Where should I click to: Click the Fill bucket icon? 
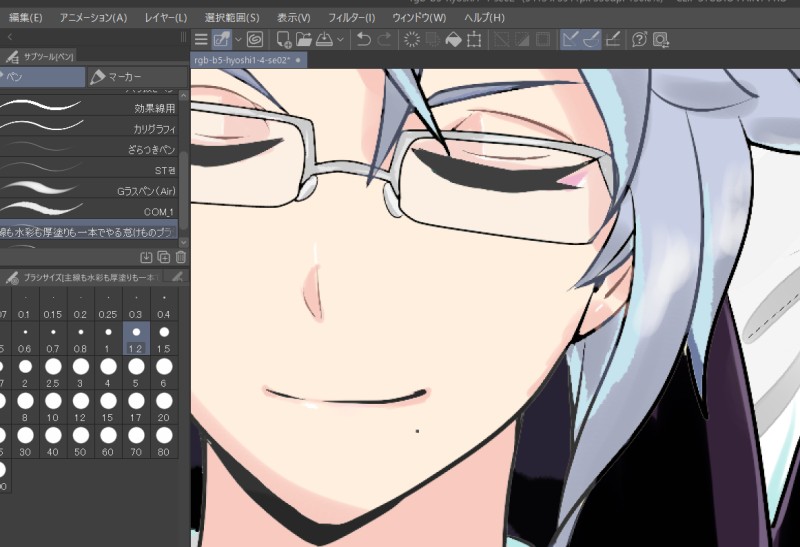click(x=453, y=39)
